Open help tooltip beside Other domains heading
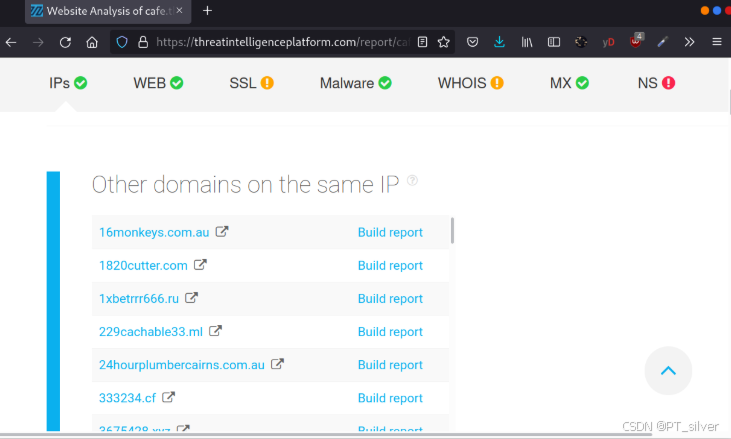This screenshot has width=731, height=439. (x=412, y=180)
